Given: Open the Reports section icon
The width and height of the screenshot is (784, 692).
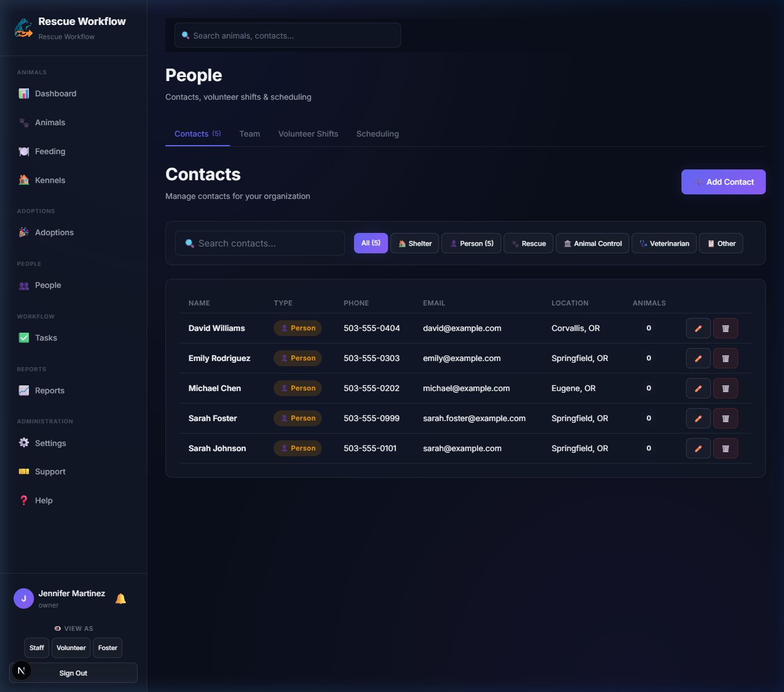Looking at the screenshot, I should pos(24,390).
